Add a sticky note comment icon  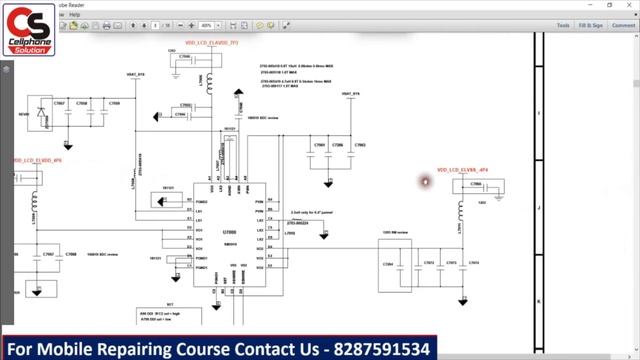point(260,26)
